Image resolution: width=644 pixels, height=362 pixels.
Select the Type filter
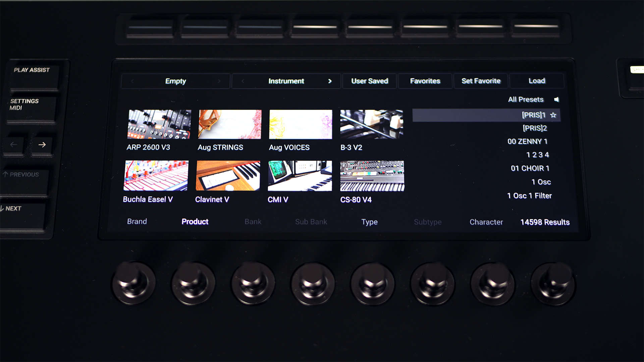[x=369, y=222]
